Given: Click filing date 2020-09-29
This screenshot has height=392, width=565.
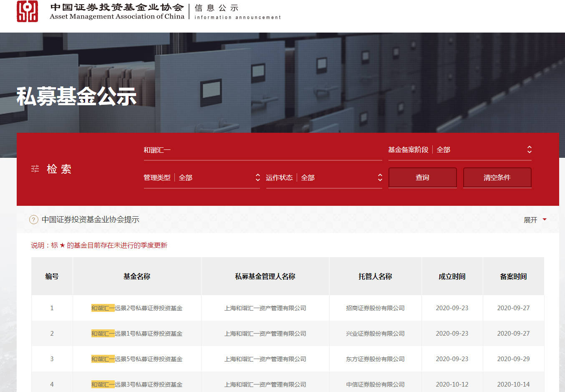Looking at the screenshot, I should pyautogui.click(x=514, y=359).
